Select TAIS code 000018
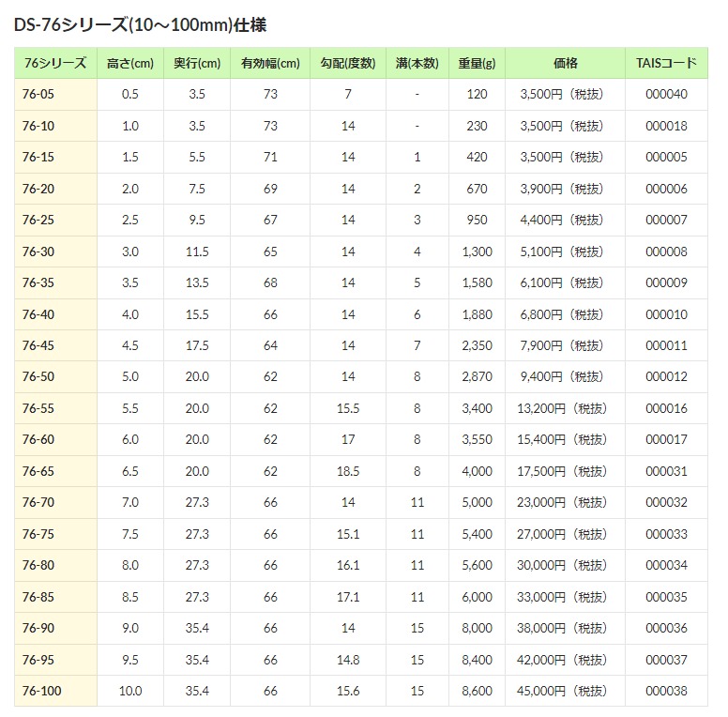This screenshot has height=717, width=728. click(x=666, y=126)
